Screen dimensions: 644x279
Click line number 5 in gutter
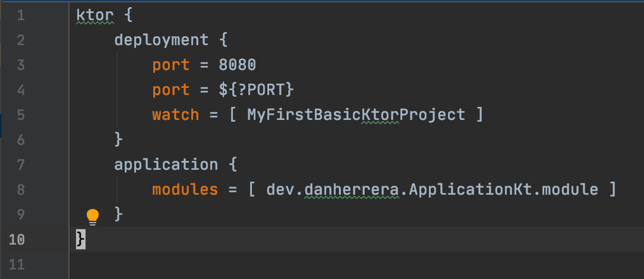[21, 115]
